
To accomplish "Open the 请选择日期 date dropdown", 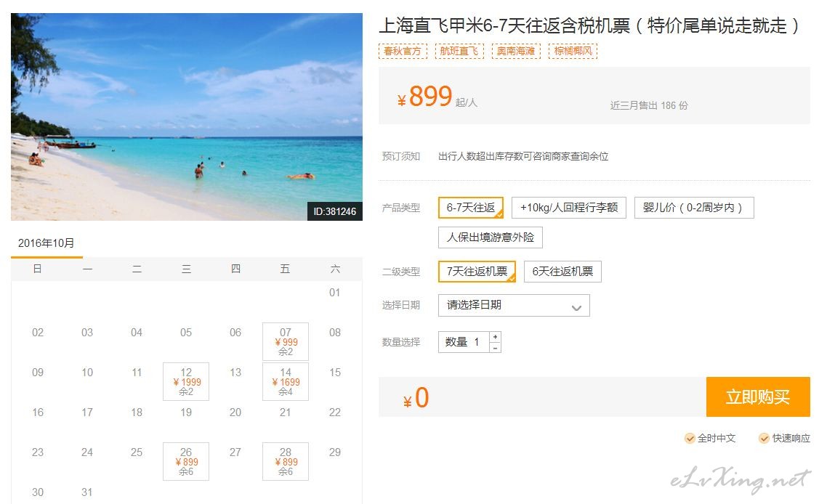I will pyautogui.click(x=514, y=305).
